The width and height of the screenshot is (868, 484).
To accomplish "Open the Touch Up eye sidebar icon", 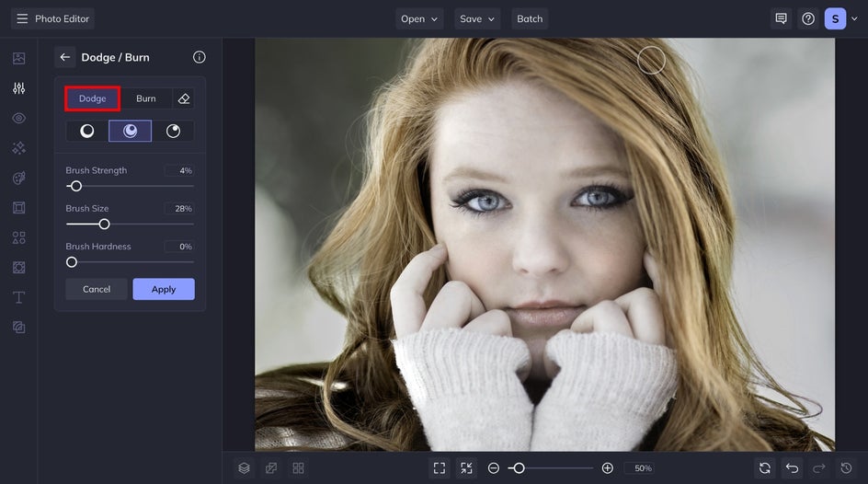I will [x=18, y=118].
